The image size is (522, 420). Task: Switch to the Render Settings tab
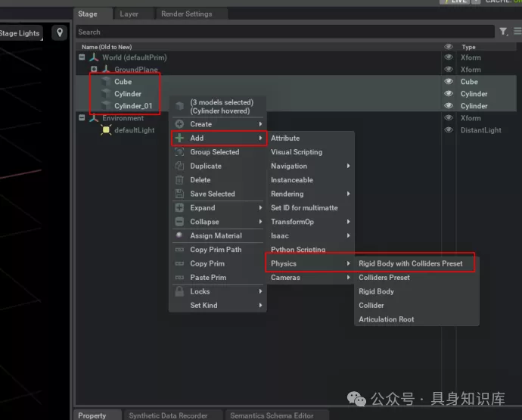(x=187, y=14)
